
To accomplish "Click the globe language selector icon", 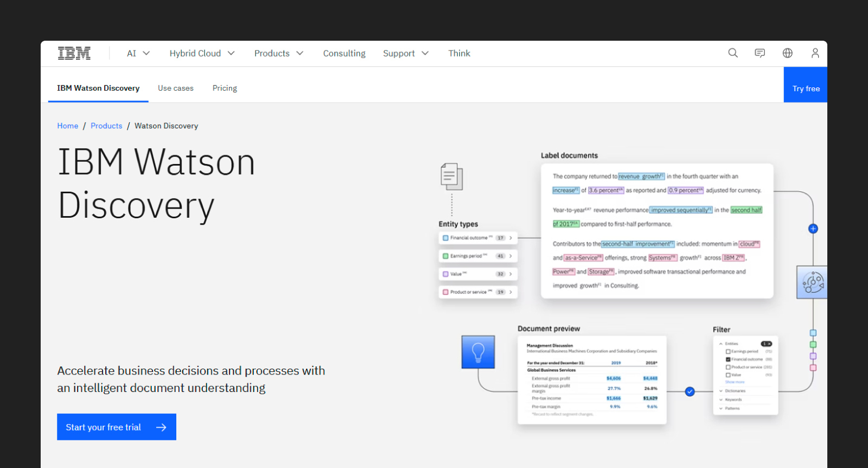I will pos(788,53).
